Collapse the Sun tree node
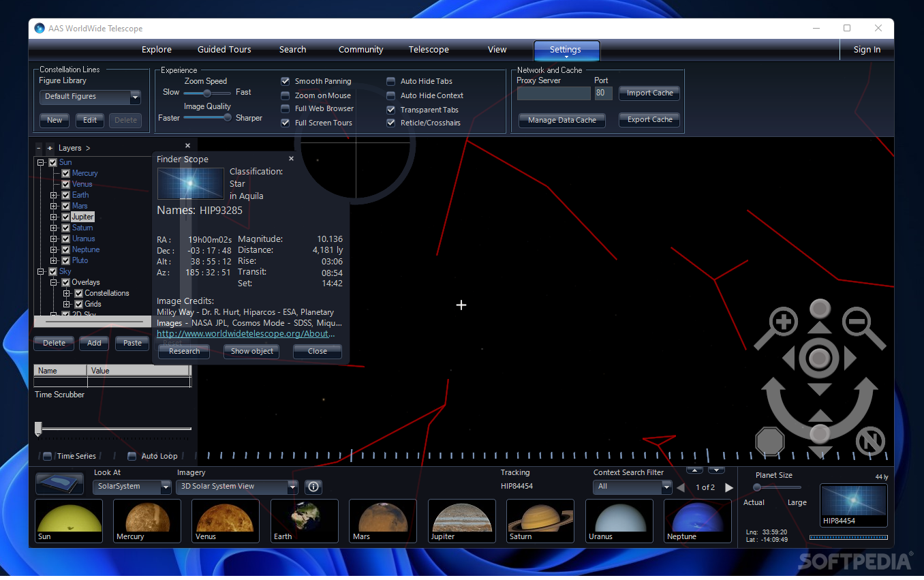924x580 pixels. [x=41, y=162]
